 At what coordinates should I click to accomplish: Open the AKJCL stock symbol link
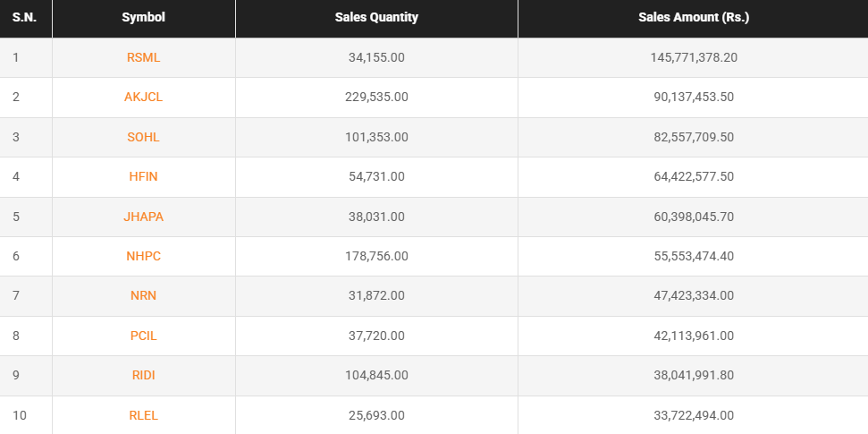(x=143, y=98)
